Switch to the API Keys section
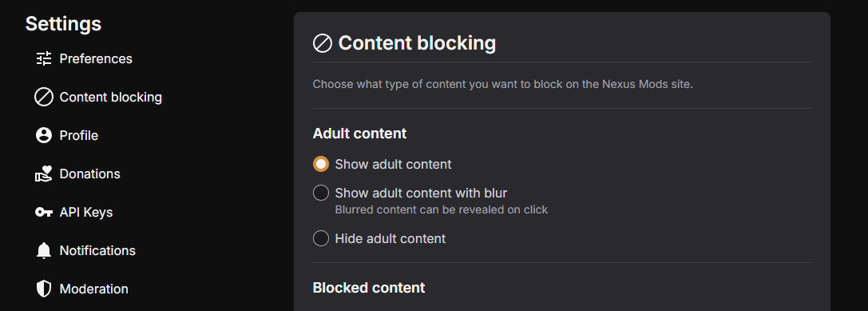Screen dimensions: 868x311 pyautogui.click(x=85, y=213)
